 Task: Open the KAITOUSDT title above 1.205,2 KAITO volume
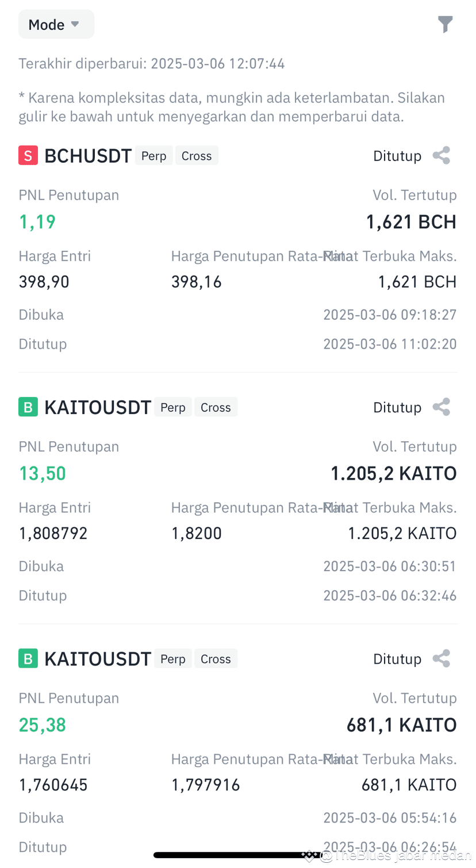click(98, 407)
